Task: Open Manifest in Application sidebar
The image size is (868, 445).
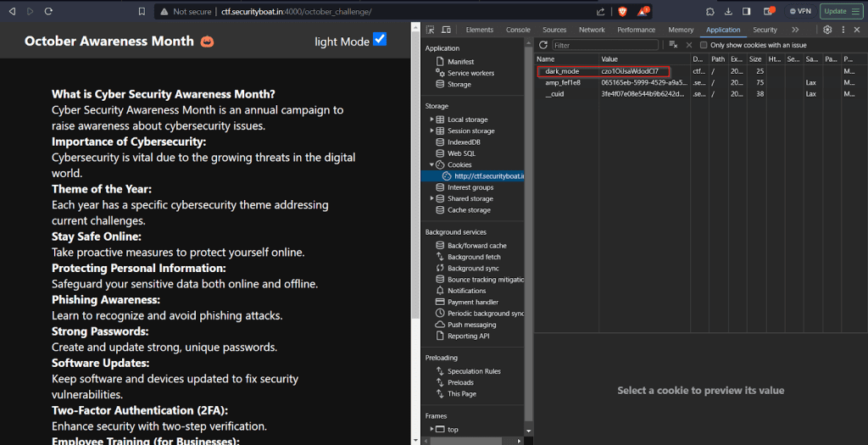Action: coord(460,62)
